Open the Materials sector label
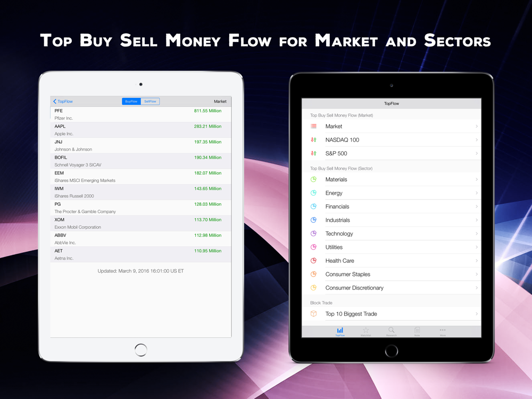The height and width of the screenshot is (399, 532). point(336,179)
